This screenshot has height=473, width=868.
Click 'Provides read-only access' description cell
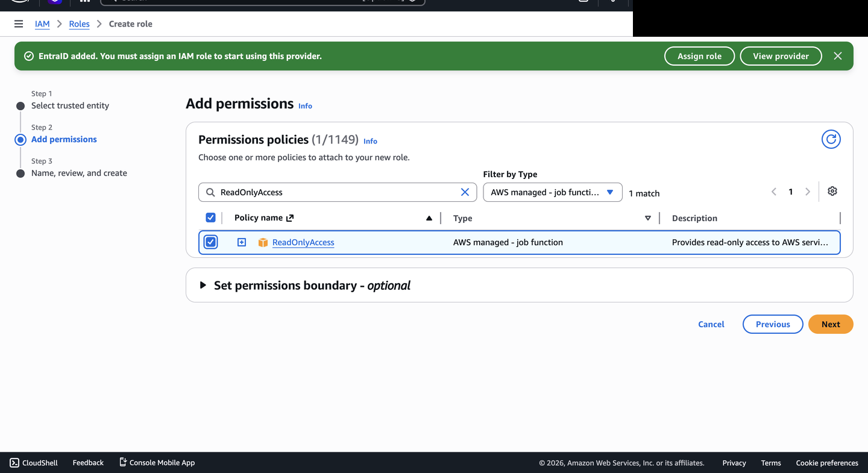coord(750,242)
